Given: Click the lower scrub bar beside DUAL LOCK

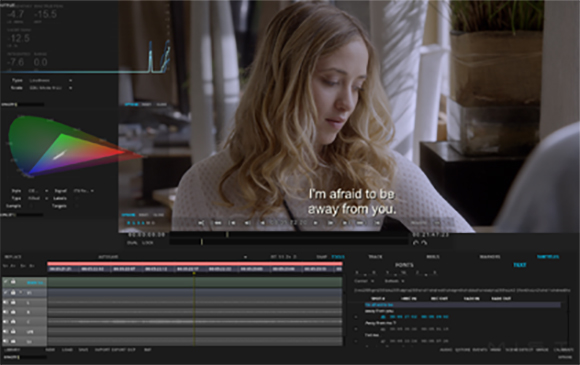Looking at the screenshot, I should [x=290, y=242].
